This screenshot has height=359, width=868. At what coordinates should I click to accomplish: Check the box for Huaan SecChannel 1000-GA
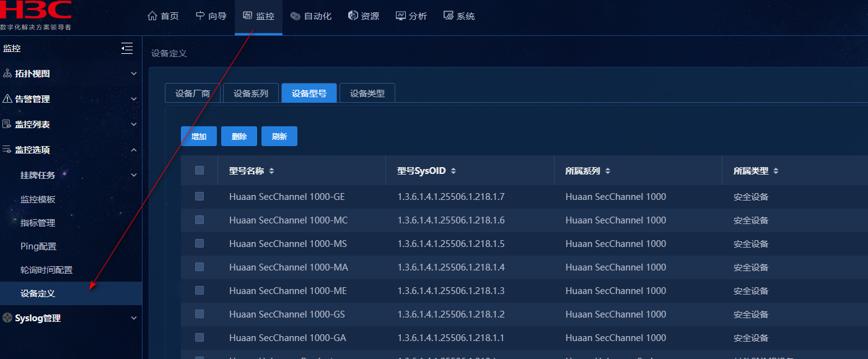[x=199, y=337]
